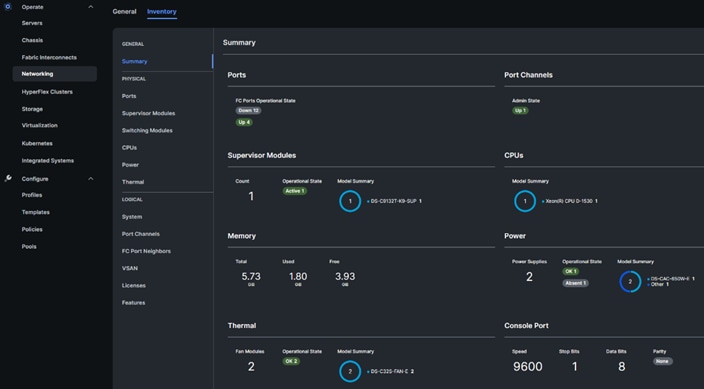This screenshot has width=704, height=389.
Task: Switch to the Inventory tab
Action: (162, 12)
